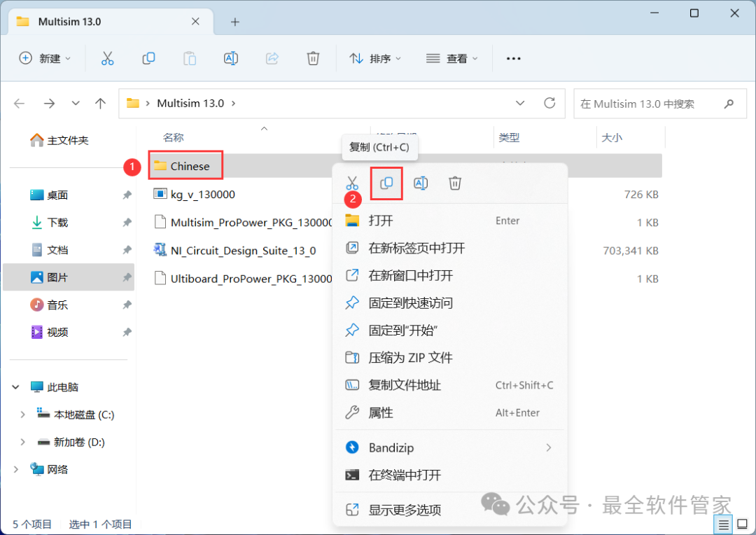Expand the 本地磁盘 (C:) node

[22, 415]
